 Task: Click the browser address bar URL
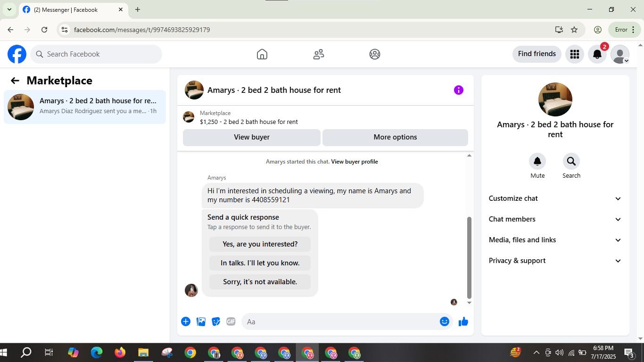[x=142, y=30]
